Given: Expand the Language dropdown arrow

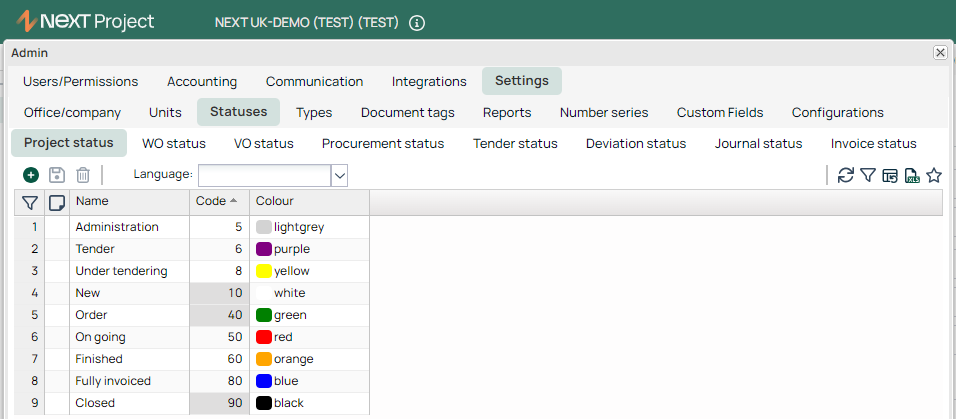Looking at the screenshot, I should 340,176.
